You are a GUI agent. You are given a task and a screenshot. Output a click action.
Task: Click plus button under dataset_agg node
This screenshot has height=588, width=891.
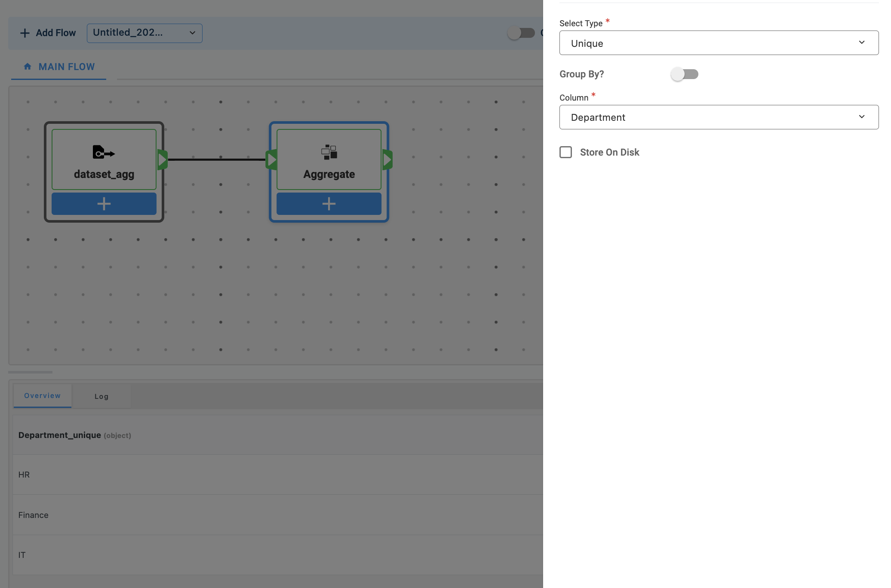coord(104,204)
